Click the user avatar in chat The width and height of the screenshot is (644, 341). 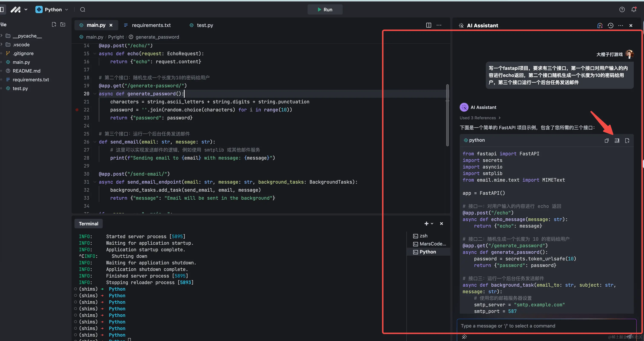pos(629,54)
